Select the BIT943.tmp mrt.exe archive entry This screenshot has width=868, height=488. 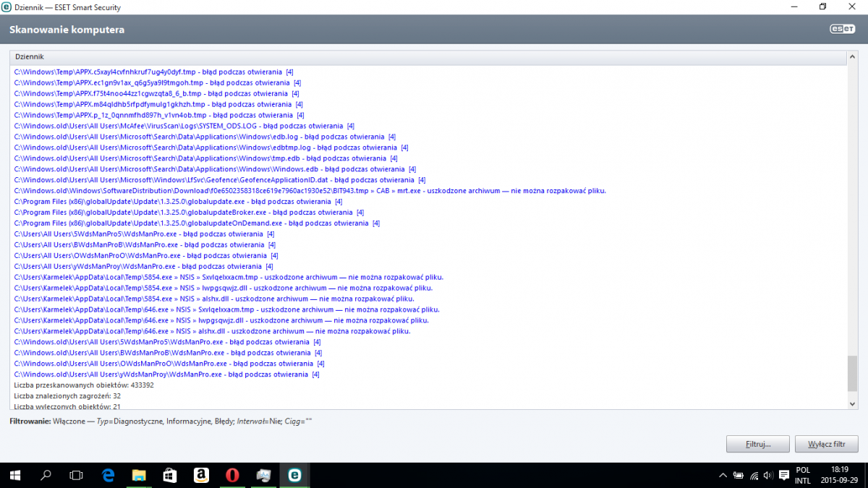click(x=310, y=191)
